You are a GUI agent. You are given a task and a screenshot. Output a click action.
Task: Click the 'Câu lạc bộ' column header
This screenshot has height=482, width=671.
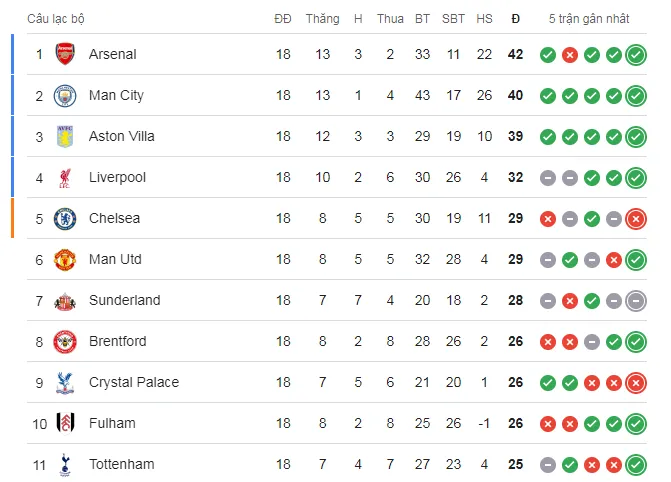(55, 19)
